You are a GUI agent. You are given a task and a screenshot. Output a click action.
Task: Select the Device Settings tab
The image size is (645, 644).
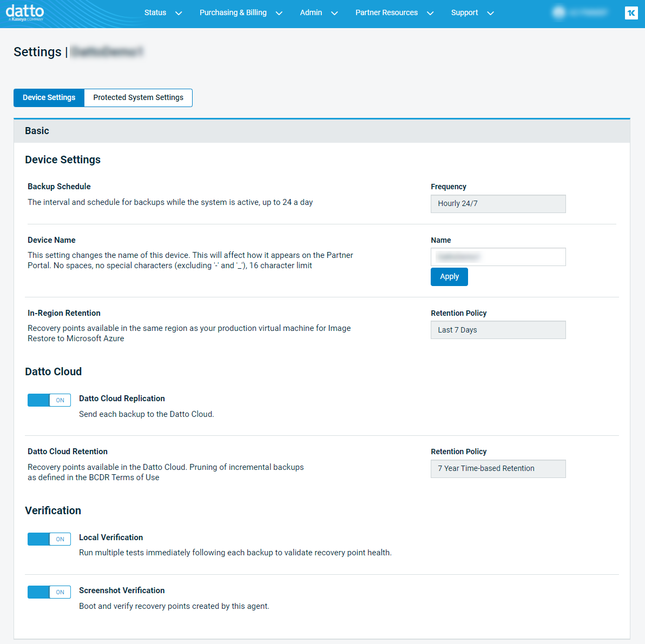[x=49, y=98]
